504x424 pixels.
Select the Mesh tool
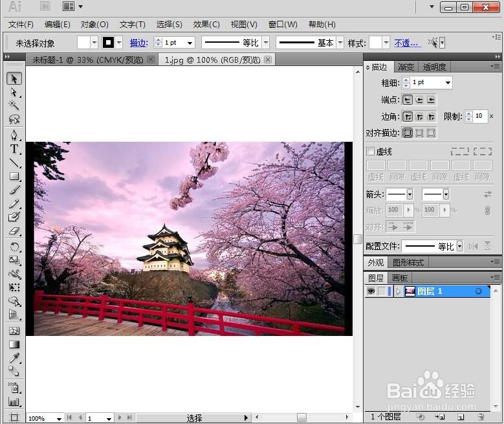[14, 331]
